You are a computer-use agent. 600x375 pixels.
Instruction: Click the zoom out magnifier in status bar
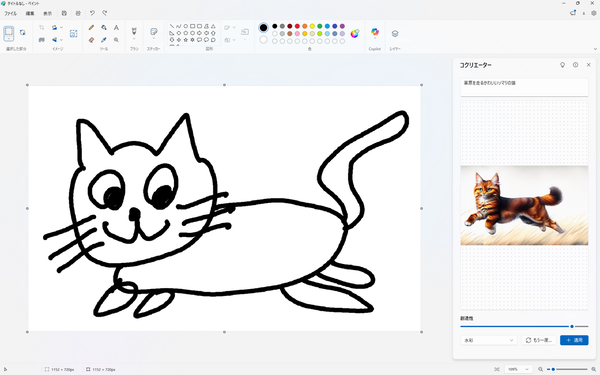(540, 369)
